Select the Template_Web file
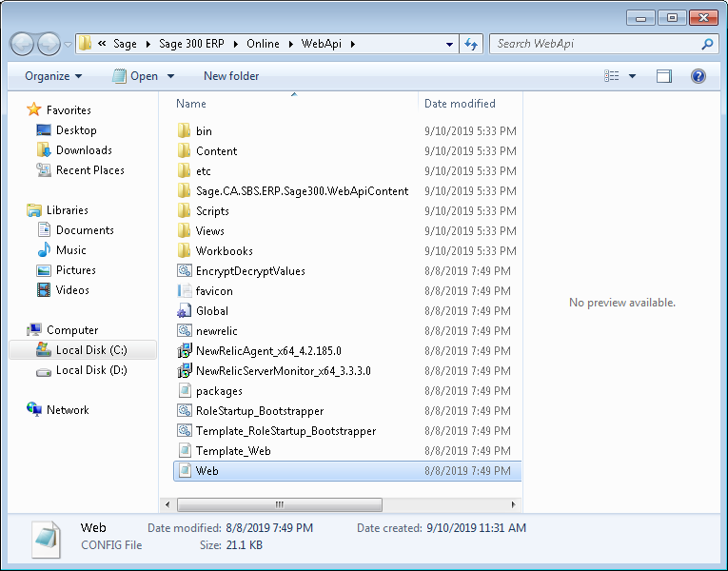 [x=233, y=451]
